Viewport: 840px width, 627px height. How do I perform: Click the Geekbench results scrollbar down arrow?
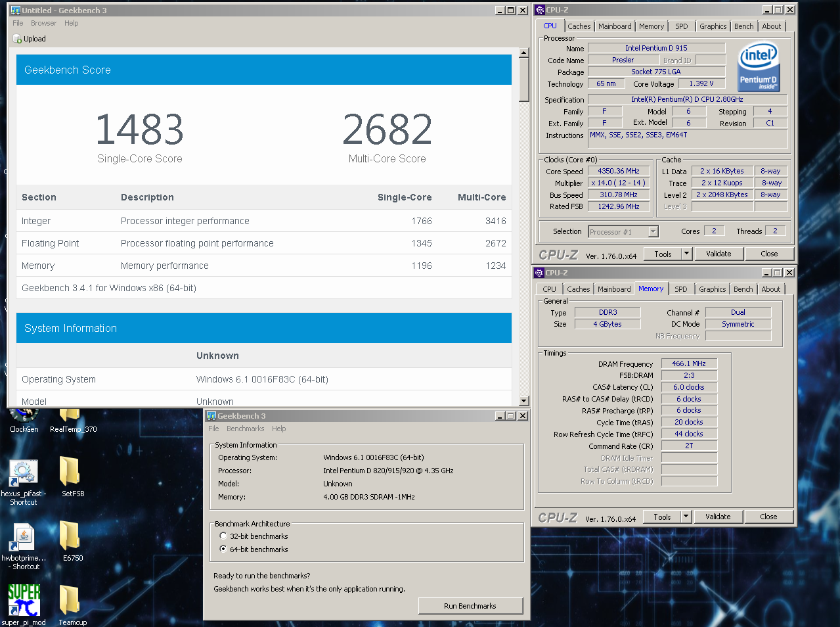523,401
